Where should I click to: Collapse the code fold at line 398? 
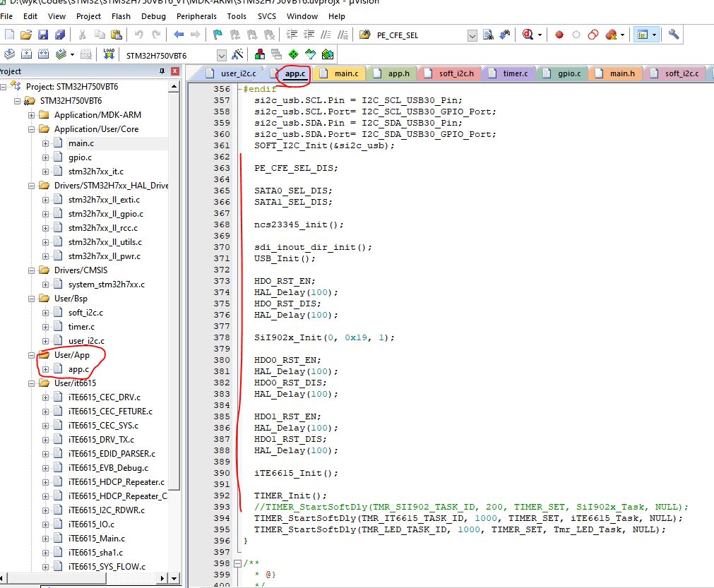[x=237, y=563]
